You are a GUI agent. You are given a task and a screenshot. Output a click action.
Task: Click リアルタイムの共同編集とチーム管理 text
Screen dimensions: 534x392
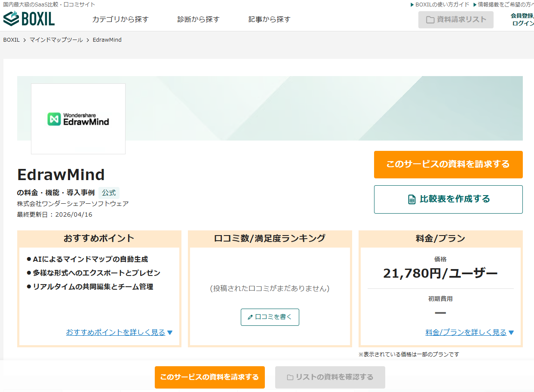(x=93, y=287)
